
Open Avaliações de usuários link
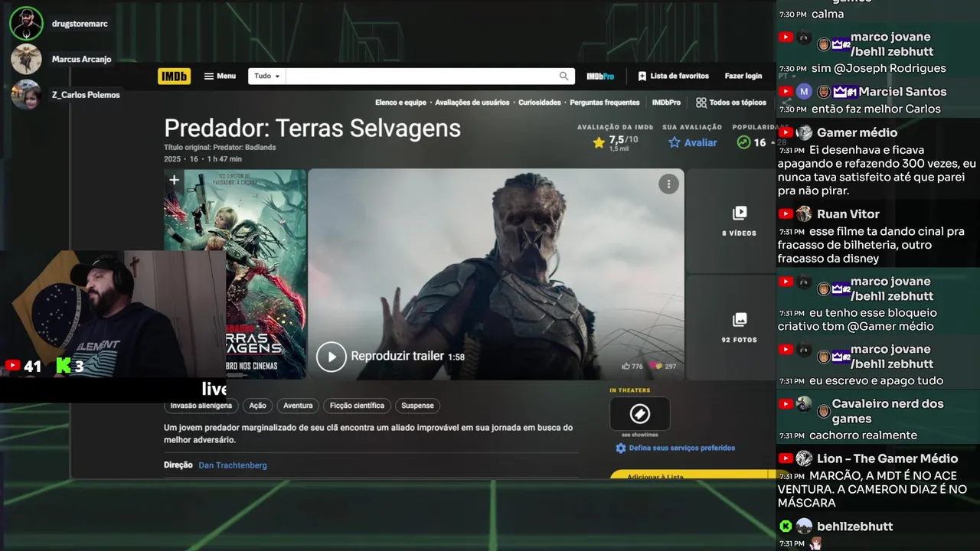pos(472,103)
